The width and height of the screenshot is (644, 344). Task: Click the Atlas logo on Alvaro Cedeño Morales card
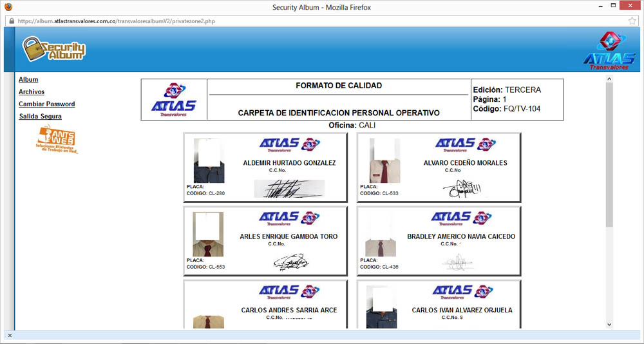click(466, 145)
